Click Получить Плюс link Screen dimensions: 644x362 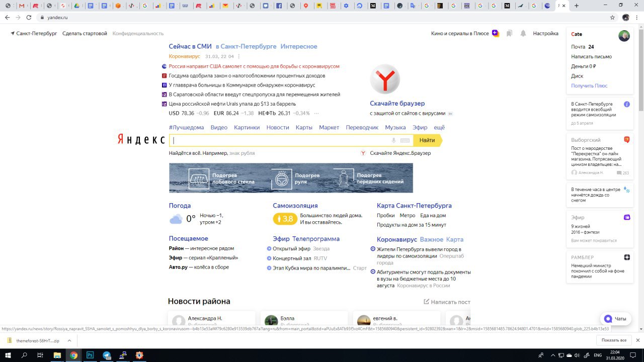[x=589, y=85]
